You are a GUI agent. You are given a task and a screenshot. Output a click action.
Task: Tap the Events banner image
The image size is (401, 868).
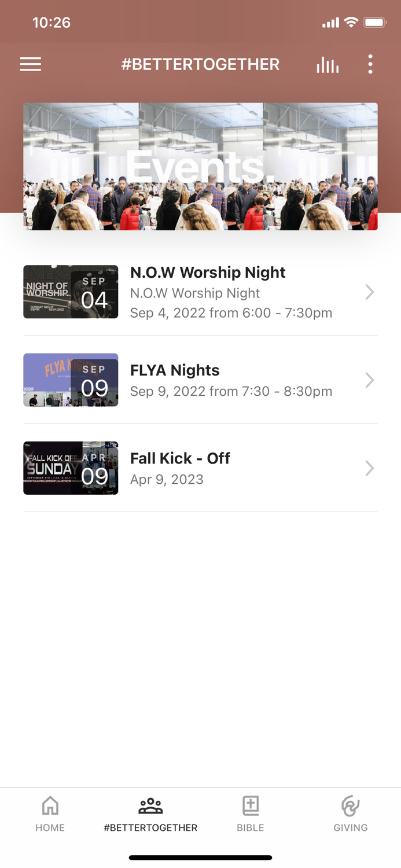(200, 166)
